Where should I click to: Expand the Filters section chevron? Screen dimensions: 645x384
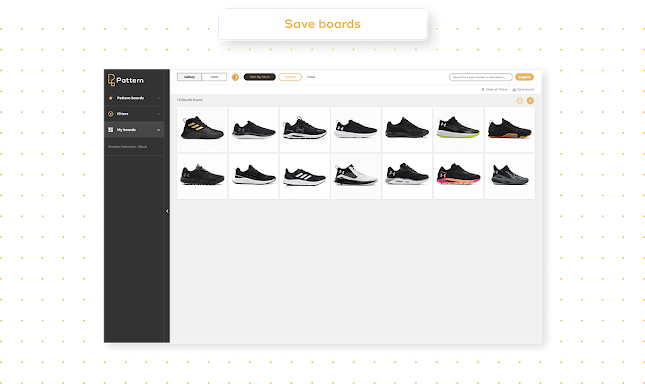[x=158, y=114]
